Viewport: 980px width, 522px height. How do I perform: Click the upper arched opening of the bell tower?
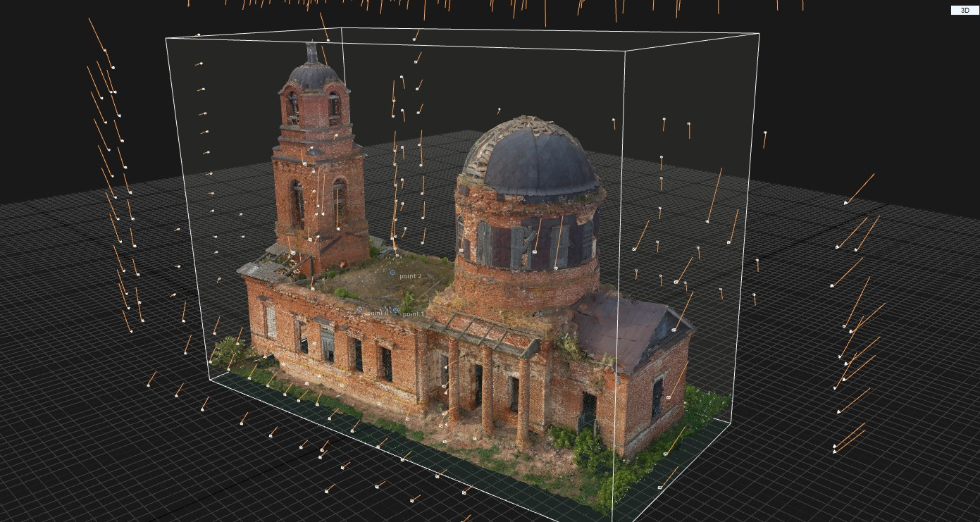coord(293,108)
